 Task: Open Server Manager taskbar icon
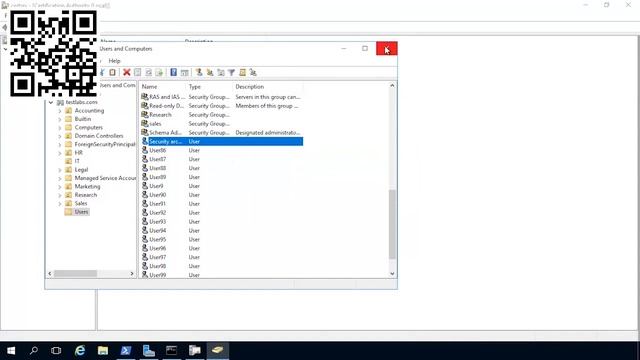149,351
